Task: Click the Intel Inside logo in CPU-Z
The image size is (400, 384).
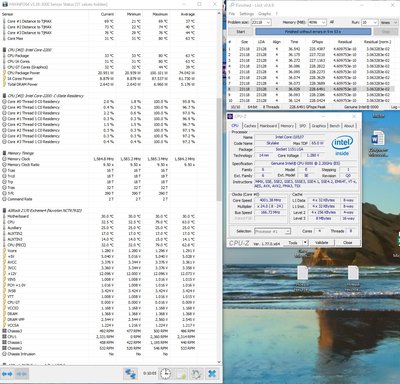Action: tap(342, 146)
